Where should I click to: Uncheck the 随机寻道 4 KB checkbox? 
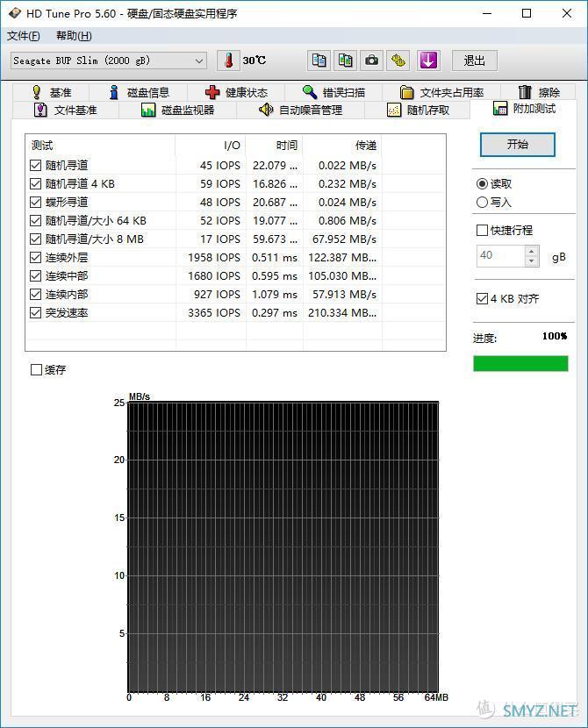click(35, 184)
